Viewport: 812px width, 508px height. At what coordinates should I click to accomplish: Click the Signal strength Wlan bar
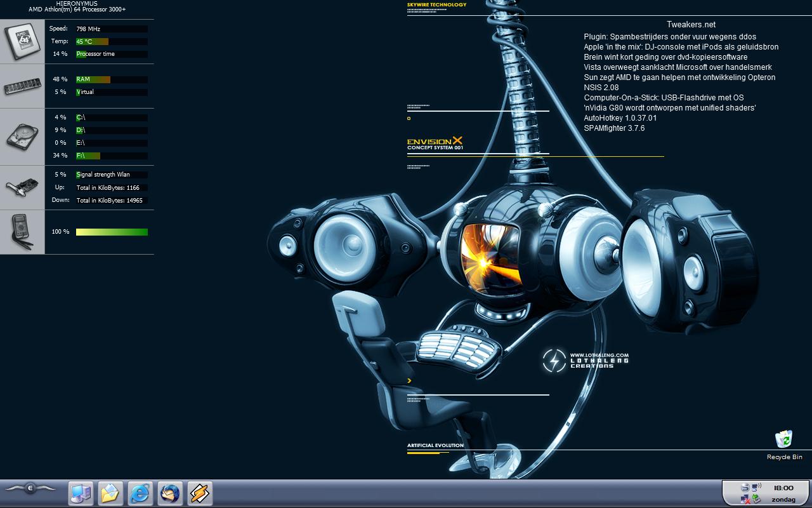click(x=112, y=175)
